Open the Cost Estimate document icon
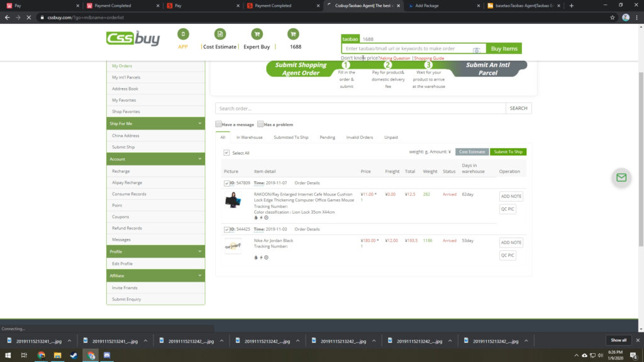644x362 pixels. (x=219, y=34)
